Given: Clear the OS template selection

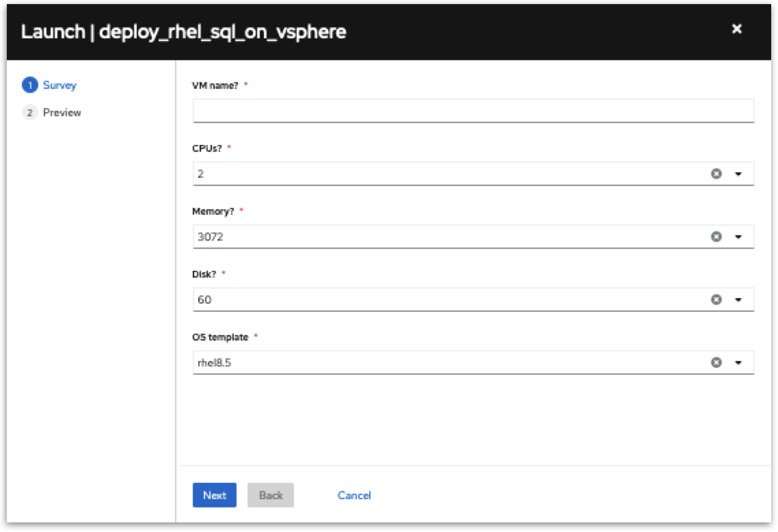Looking at the screenshot, I should point(716,362).
